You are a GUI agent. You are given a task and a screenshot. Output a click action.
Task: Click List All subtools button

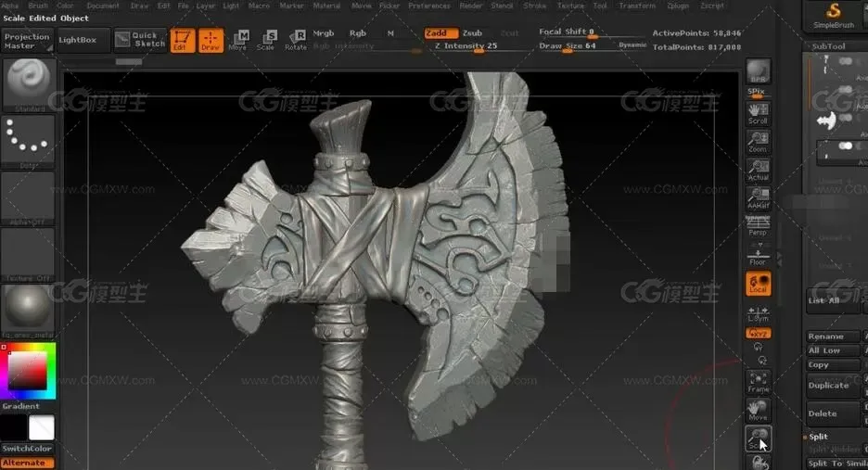833,300
